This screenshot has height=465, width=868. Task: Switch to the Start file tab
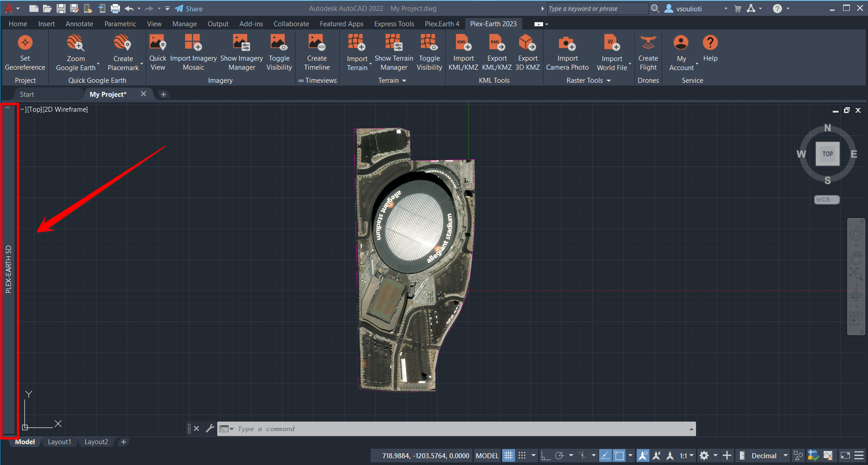(x=27, y=94)
